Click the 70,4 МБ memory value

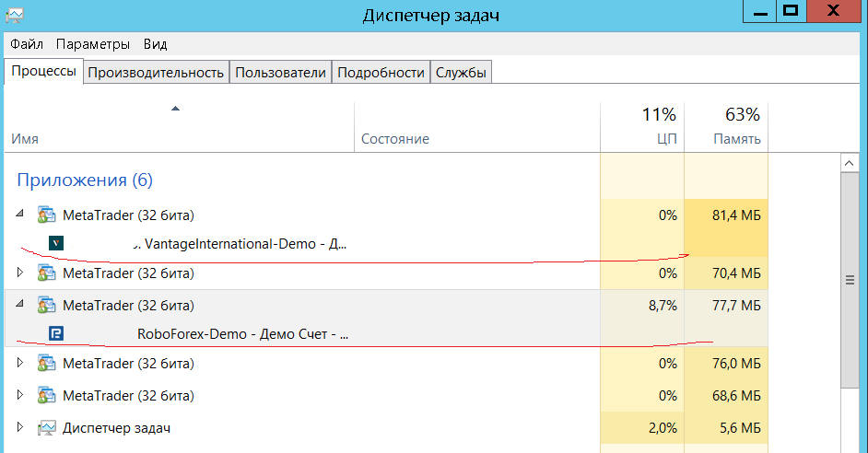point(736,273)
